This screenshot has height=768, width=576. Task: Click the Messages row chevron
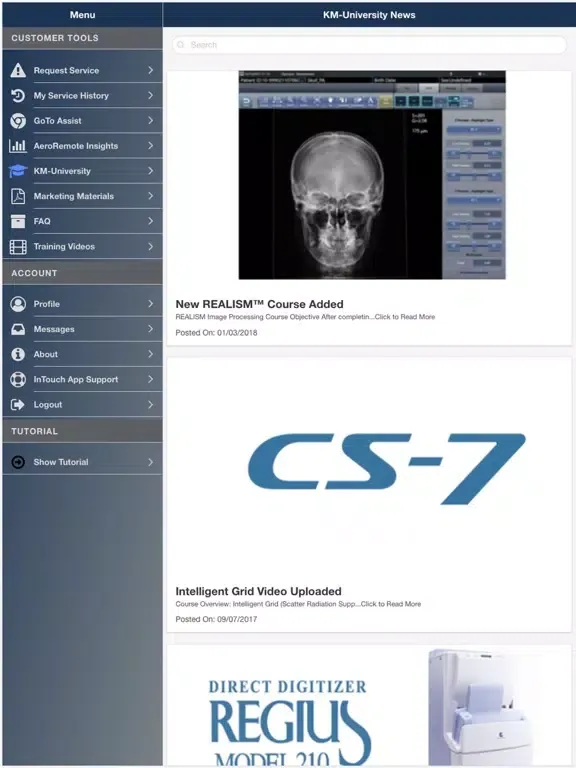click(x=150, y=329)
